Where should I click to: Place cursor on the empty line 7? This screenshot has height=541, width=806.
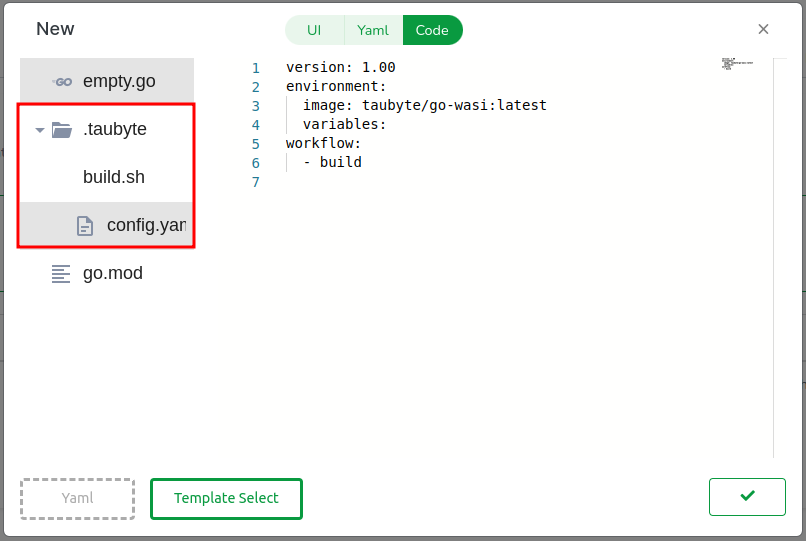click(x=400, y=182)
